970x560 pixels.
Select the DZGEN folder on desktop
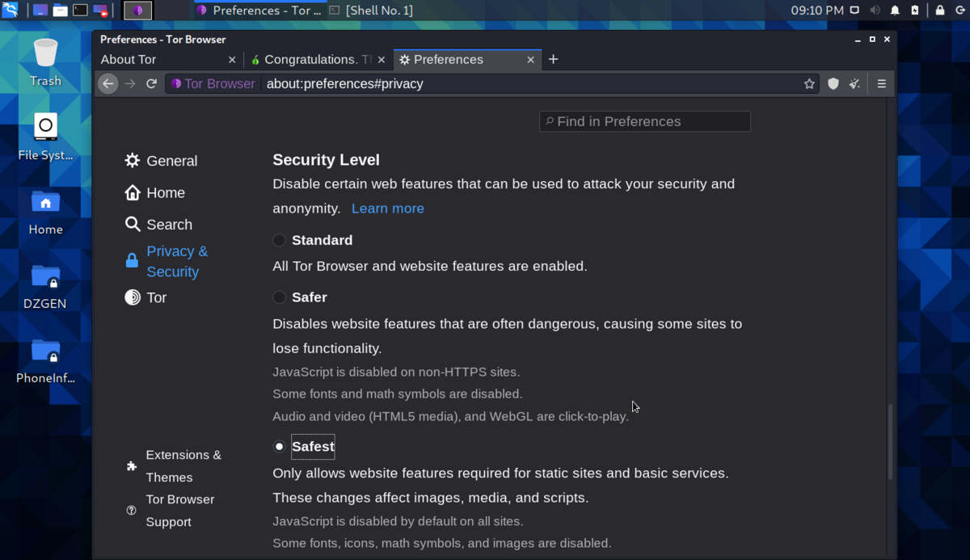pyautogui.click(x=45, y=286)
